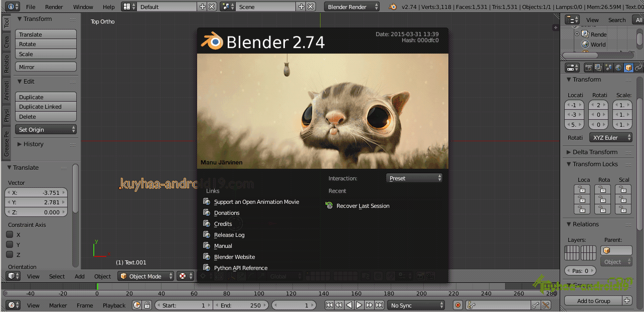Open the Release Log link
644x312 pixels.
pyautogui.click(x=229, y=234)
